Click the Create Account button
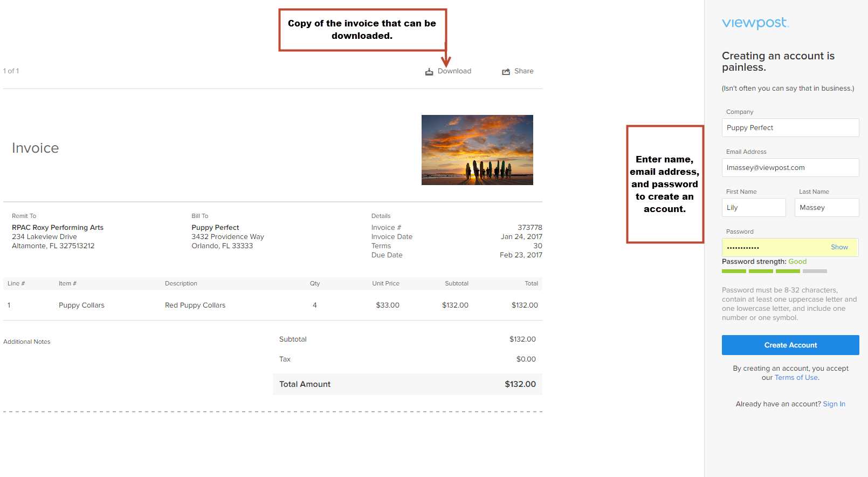Screen dimensions: 868x477 tap(790, 345)
